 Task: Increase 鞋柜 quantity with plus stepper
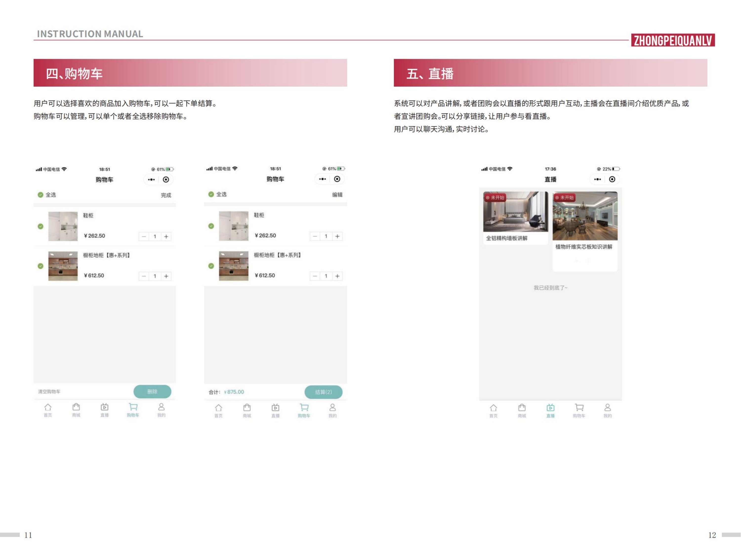tap(166, 236)
